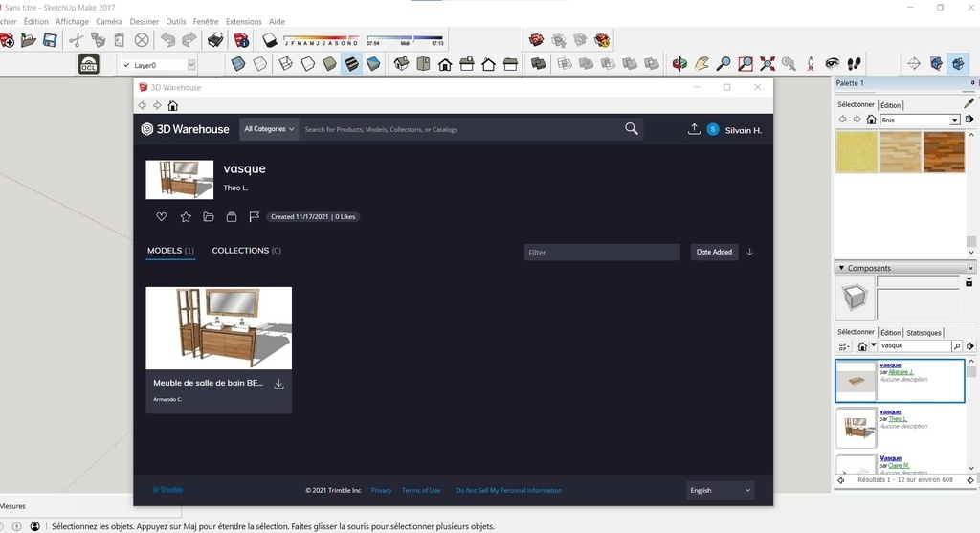
Task: Select the dark brown wood swatch
Action: pyautogui.click(x=944, y=152)
